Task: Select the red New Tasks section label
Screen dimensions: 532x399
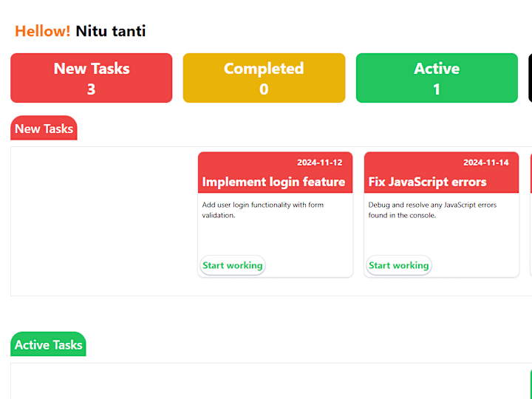Action: (44, 128)
